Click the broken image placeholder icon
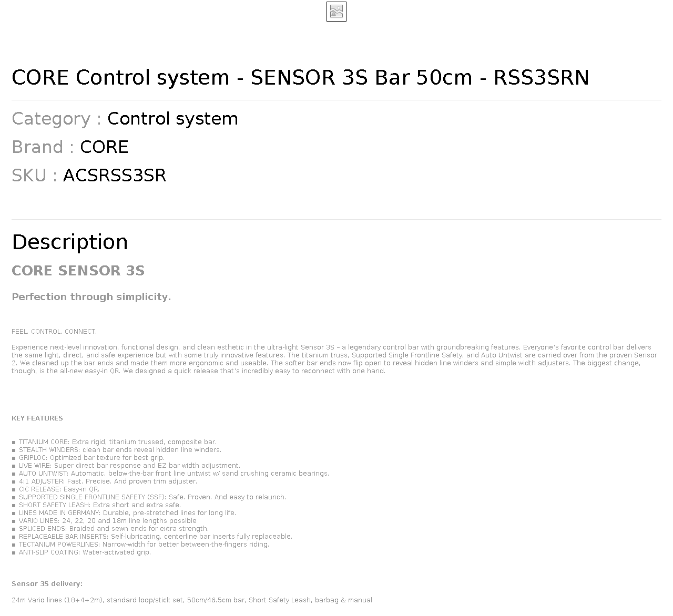 [x=336, y=12]
